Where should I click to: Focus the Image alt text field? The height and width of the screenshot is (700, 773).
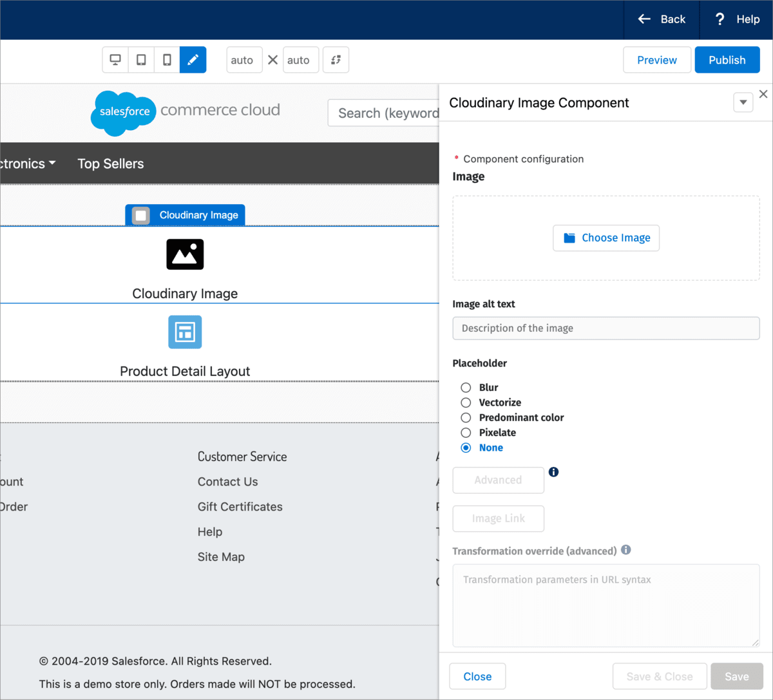pos(606,328)
